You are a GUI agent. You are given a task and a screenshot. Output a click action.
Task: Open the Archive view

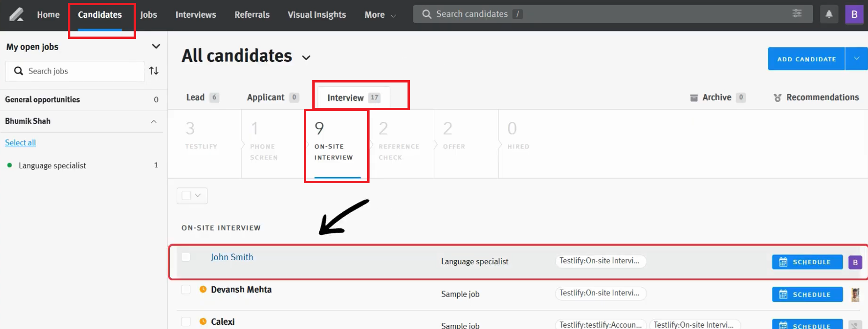[717, 97]
